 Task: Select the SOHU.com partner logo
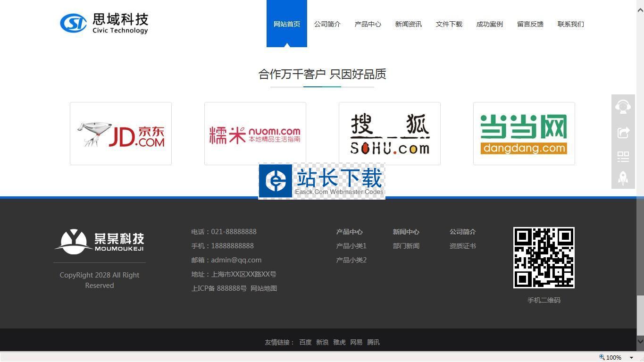point(390,134)
